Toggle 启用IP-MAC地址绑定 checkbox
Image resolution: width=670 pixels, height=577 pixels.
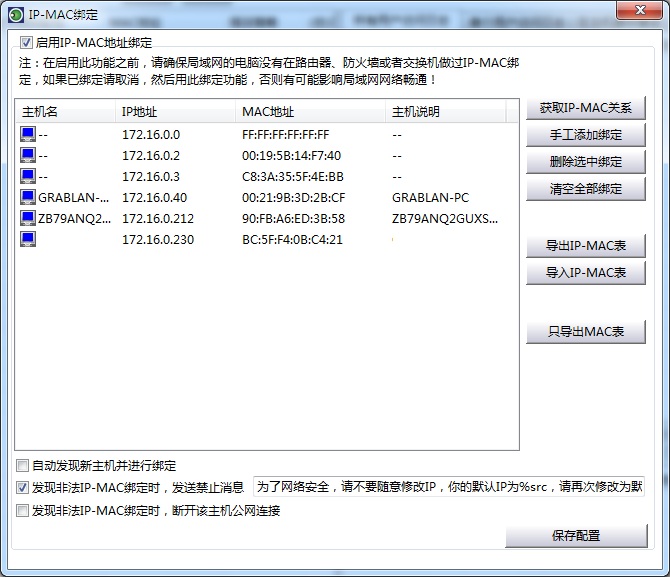27,43
